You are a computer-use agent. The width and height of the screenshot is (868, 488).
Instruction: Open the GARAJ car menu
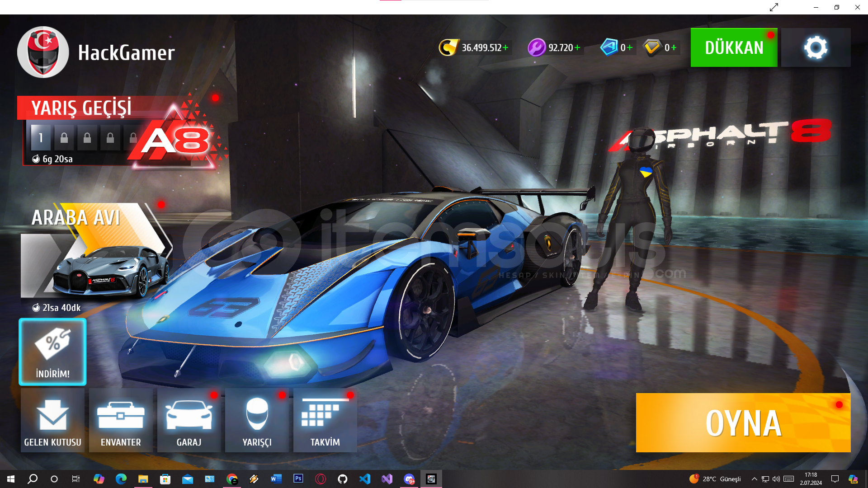click(x=189, y=420)
